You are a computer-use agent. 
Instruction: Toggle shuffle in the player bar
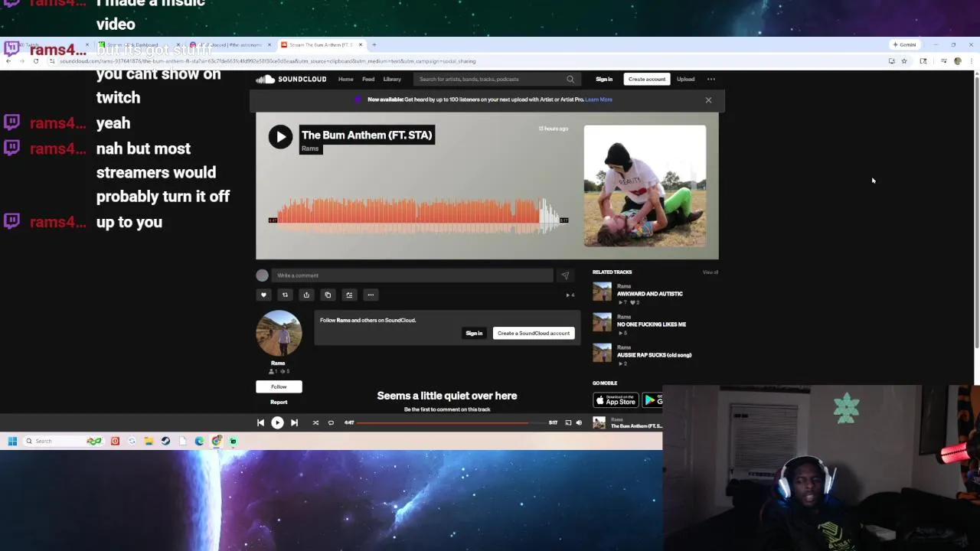pos(315,422)
